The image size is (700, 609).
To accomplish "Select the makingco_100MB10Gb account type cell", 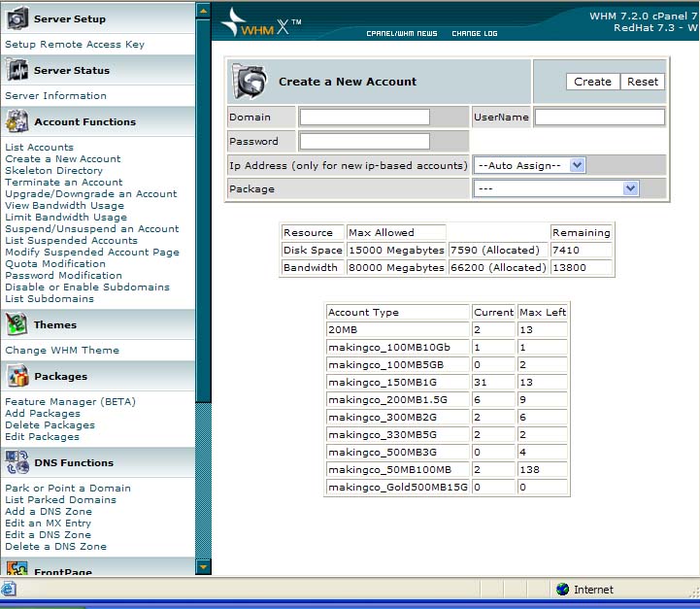I will tap(397, 347).
